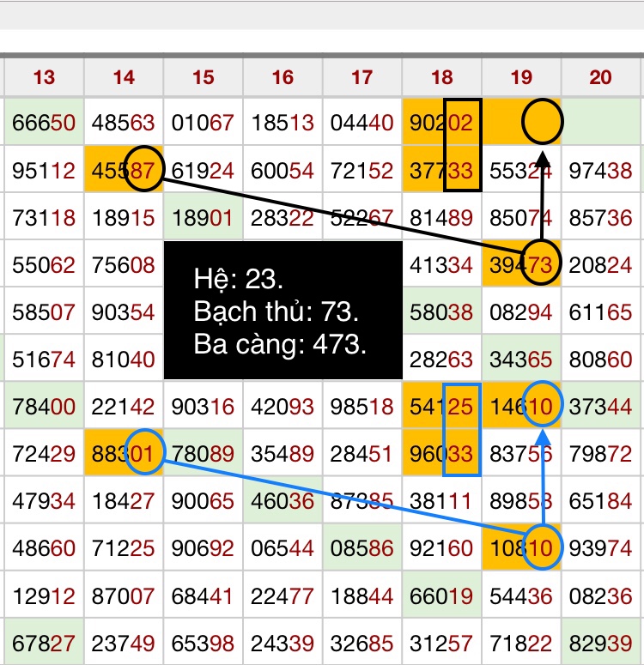The height and width of the screenshot is (665, 644).
Task: Click column header 18
Action: pyautogui.click(x=441, y=77)
